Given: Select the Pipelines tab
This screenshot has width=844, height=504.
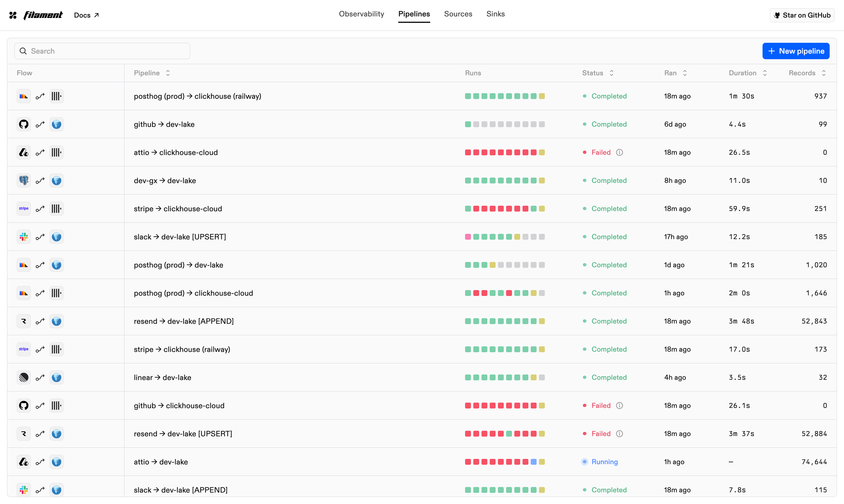Looking at the screenshot, I should pyautogui.click(x=414, y=14).
